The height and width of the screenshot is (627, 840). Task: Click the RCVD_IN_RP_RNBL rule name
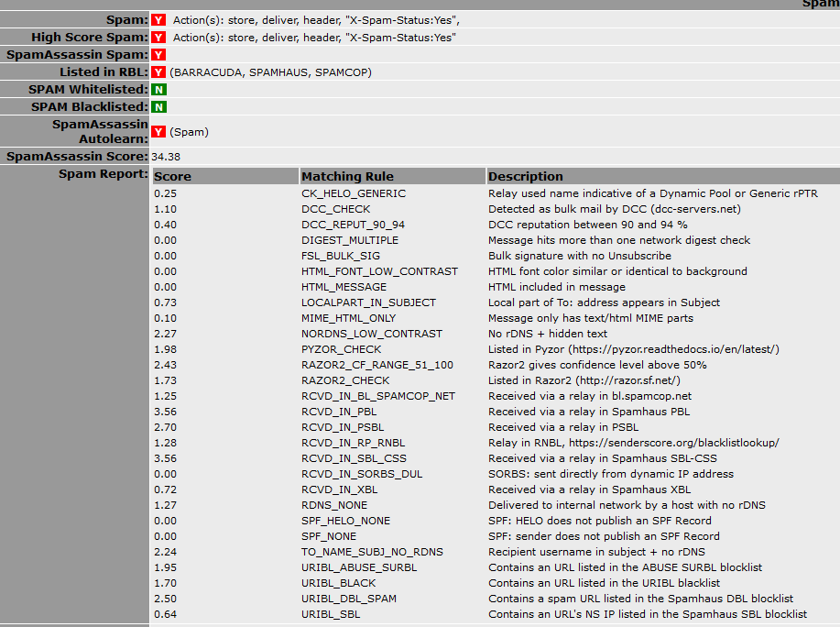click(353, 443)
